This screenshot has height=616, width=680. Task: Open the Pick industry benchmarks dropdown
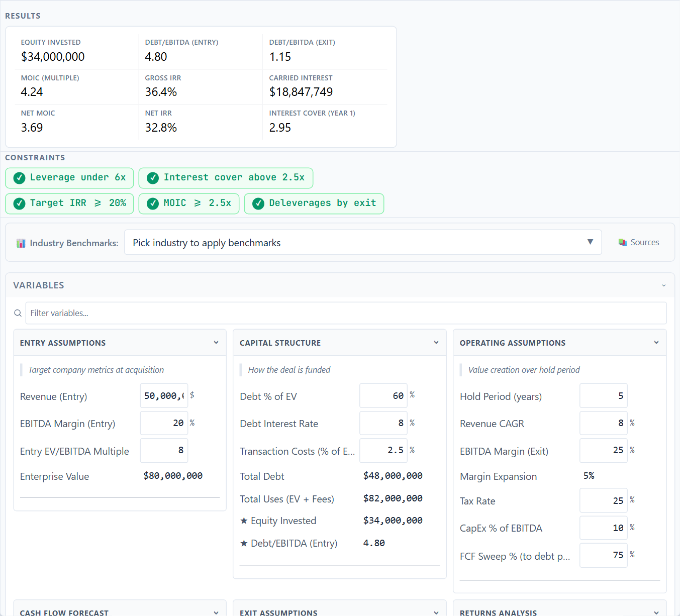tap(363, 243)
